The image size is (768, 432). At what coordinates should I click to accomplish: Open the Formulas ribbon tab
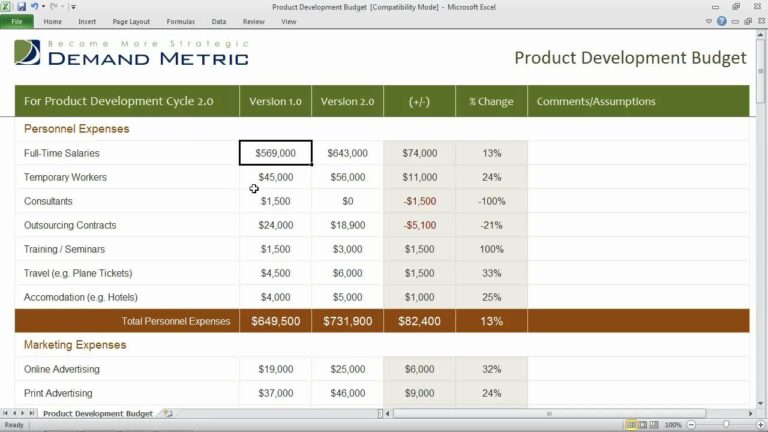pos(181,21)
